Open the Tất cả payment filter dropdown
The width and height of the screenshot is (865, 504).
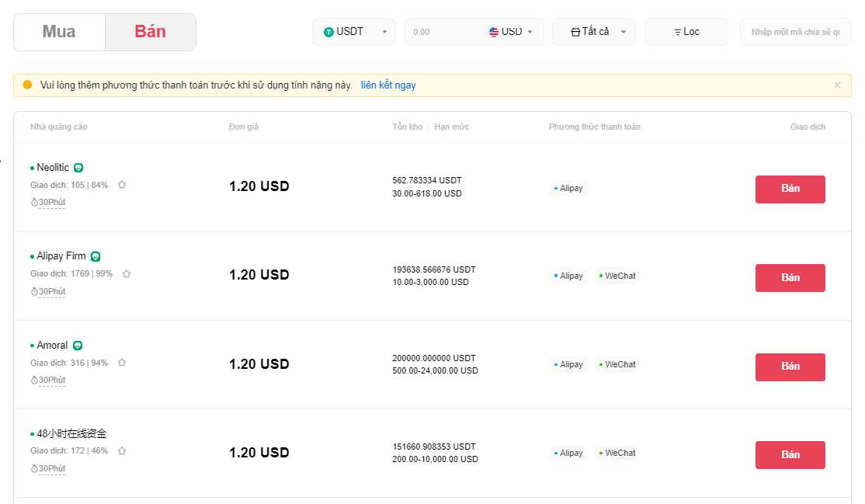pos(594,32)
